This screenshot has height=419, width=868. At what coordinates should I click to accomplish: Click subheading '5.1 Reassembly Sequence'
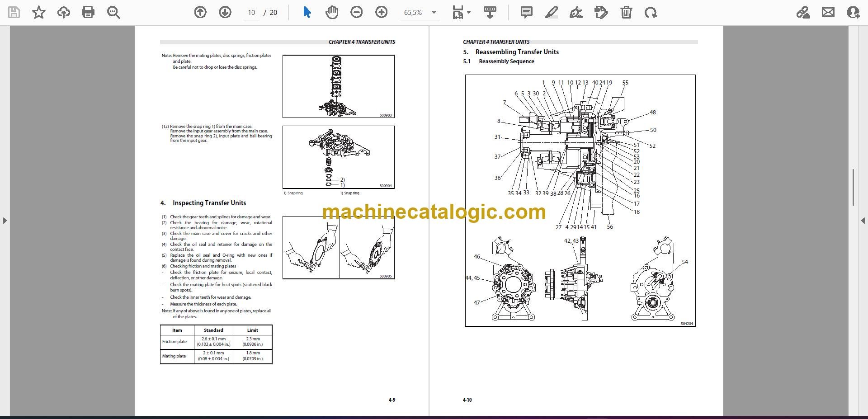pos(499,61)
